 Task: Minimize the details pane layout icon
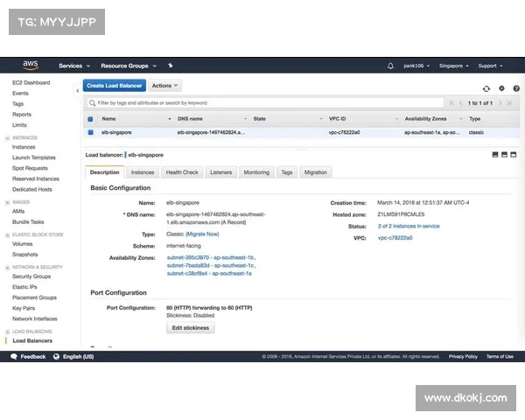[x=495, y=154]
